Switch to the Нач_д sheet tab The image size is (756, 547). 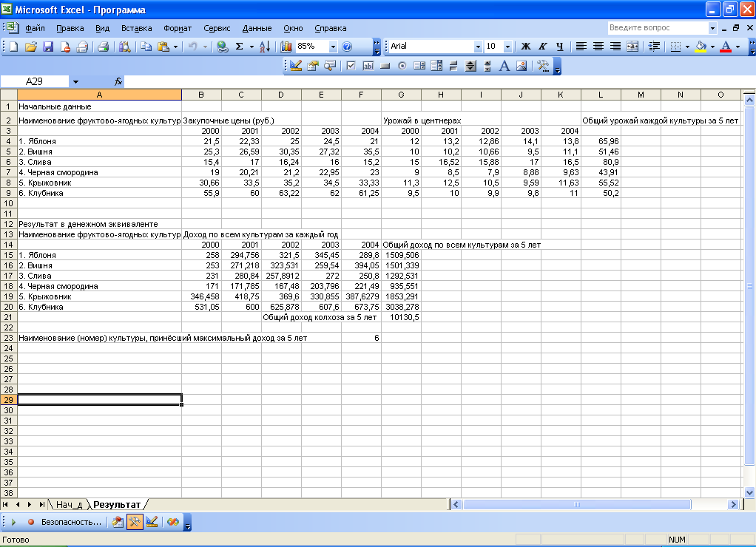[x=69, y=504]
